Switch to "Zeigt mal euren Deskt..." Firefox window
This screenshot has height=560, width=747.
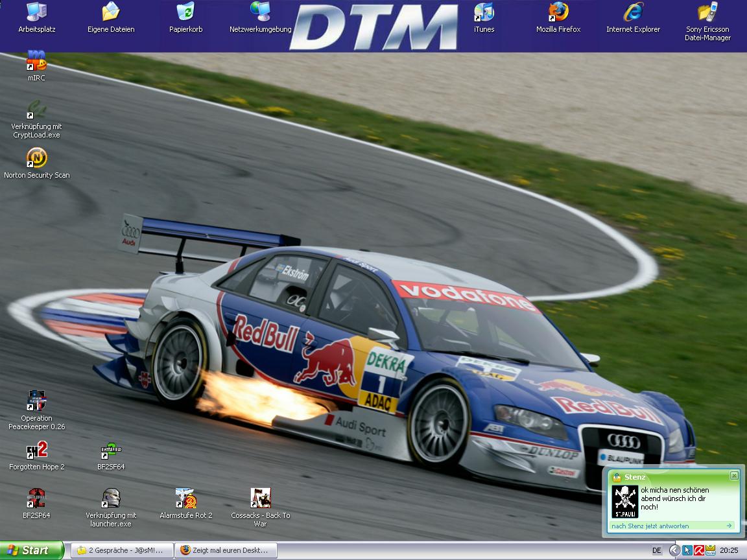point(226,550)
